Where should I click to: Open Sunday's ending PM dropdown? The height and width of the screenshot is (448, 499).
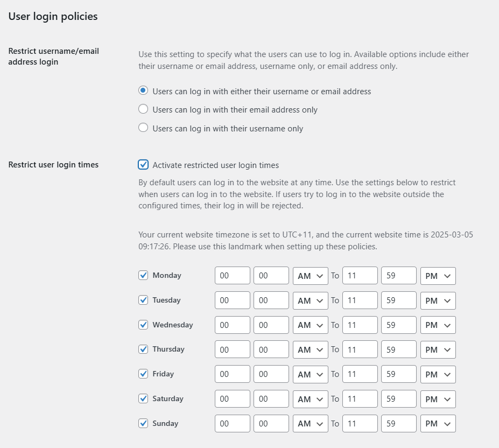pos(438,423)
